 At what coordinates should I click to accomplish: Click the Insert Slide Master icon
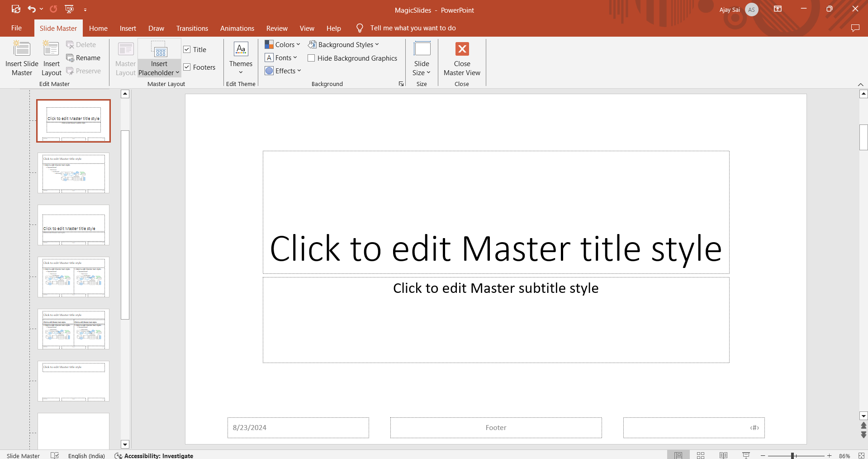(x=22, y=49)
